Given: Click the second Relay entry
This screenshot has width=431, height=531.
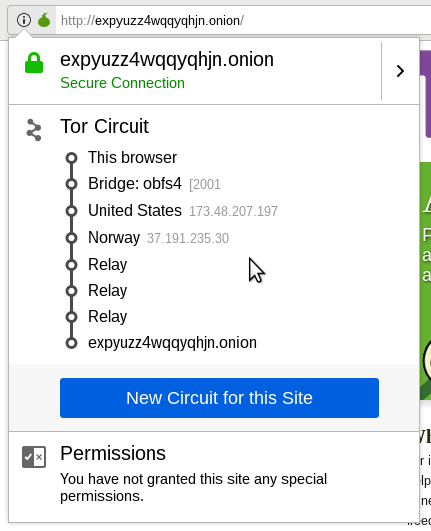Looking at the screenshot, I should click(x=107, y=291).
